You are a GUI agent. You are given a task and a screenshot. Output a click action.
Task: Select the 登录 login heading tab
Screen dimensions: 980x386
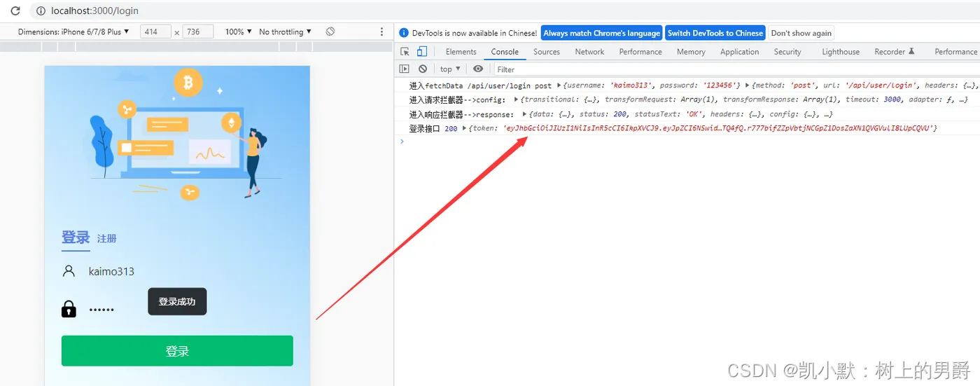(x=76, y=237)
